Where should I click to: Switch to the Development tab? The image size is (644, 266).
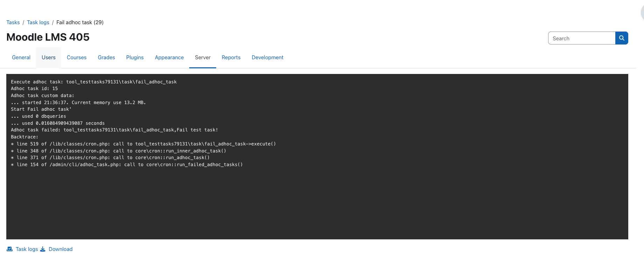point(268,57)
